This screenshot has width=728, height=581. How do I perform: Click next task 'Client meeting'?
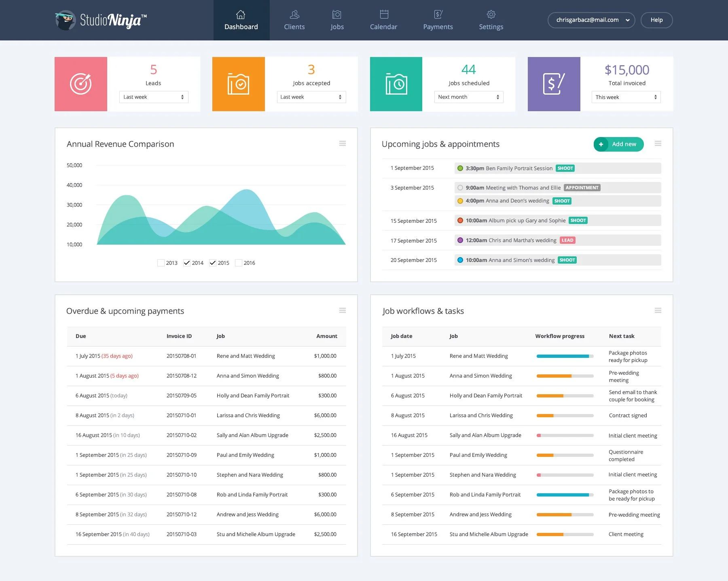click(x=626, y=535)
